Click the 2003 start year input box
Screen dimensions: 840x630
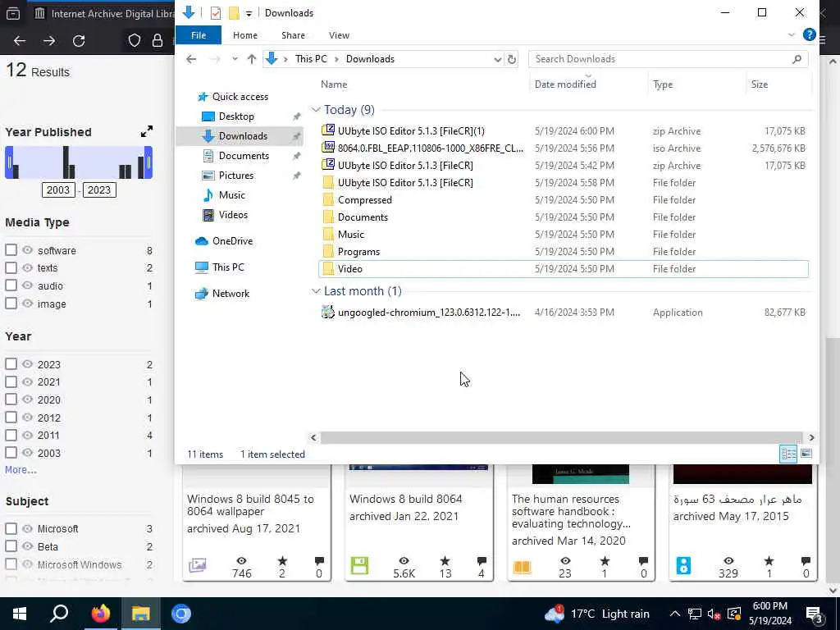[x=58, y=190]
